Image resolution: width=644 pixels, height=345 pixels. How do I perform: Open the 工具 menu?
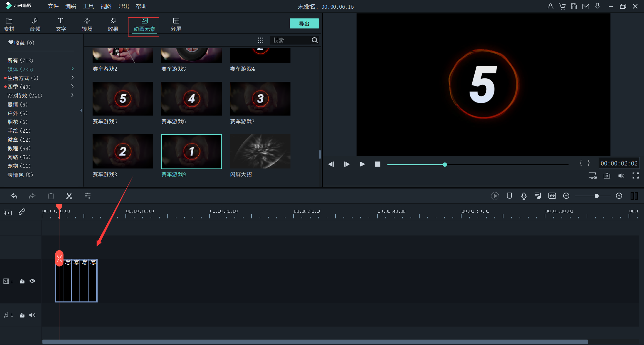tap(88, 6)
